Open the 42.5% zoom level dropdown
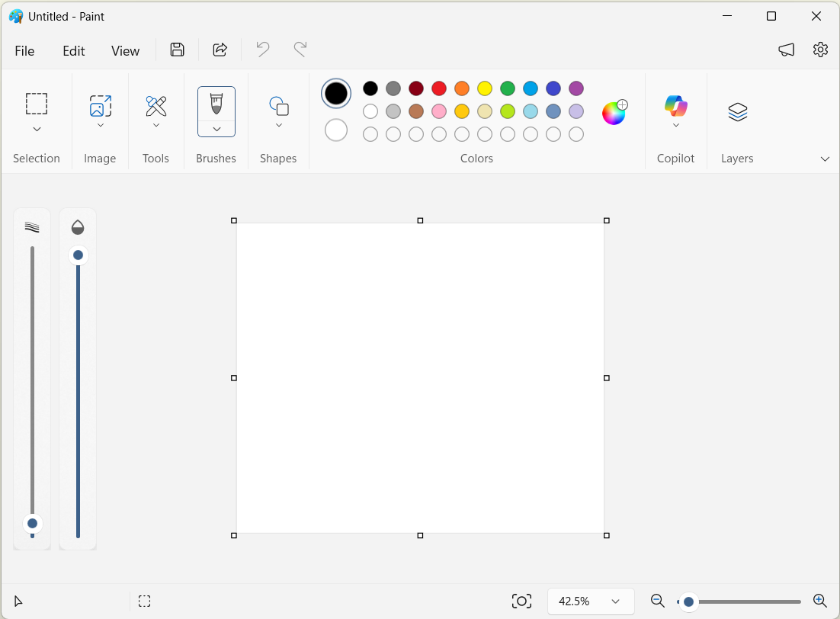The height and width of the screenshot is (619, 840). (x=591, y=601)
